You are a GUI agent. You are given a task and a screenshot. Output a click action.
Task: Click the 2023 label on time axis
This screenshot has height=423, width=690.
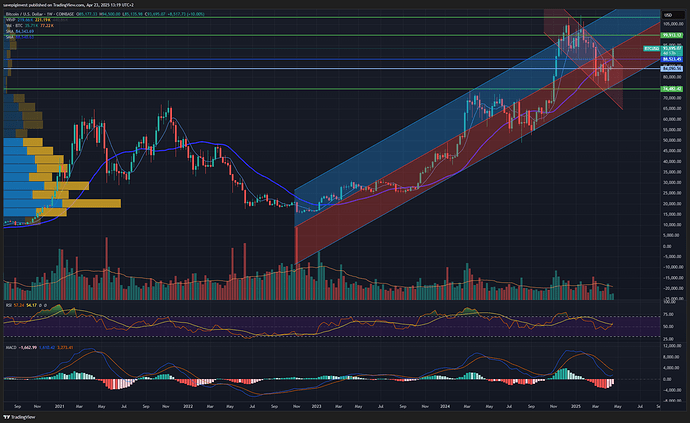[316, 406]
